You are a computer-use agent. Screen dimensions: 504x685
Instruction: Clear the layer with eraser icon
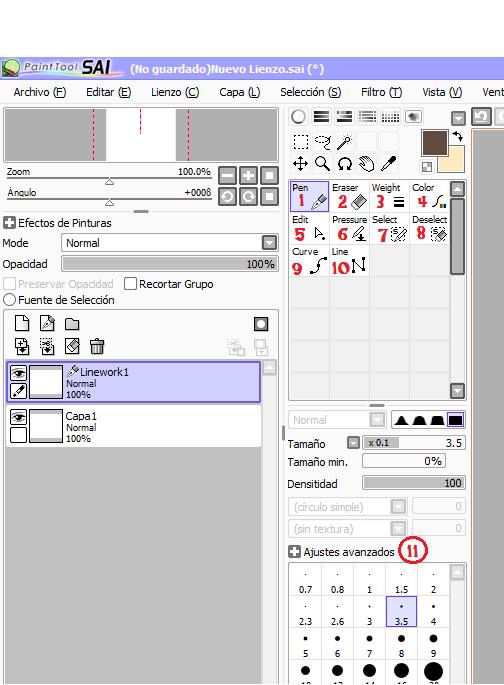point(72,346)
